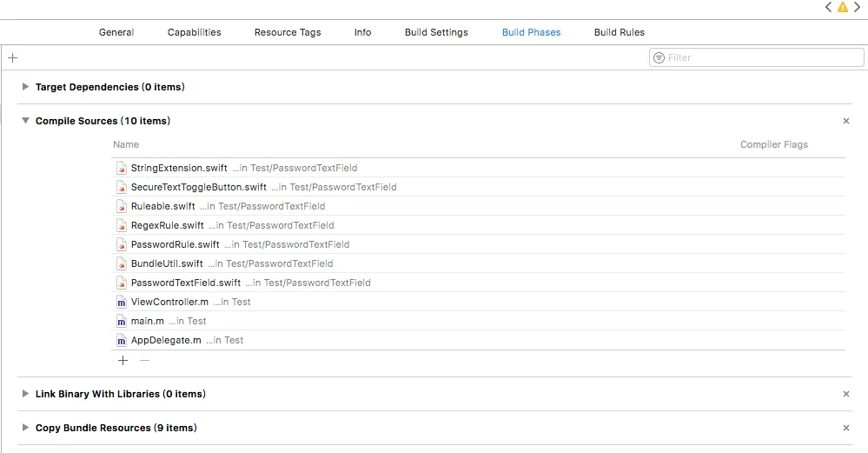Image resolution: width=868 pixels, height=453 pixels.
Task: Click the yellow warning triangle icon
Action: tap(843, 7)
